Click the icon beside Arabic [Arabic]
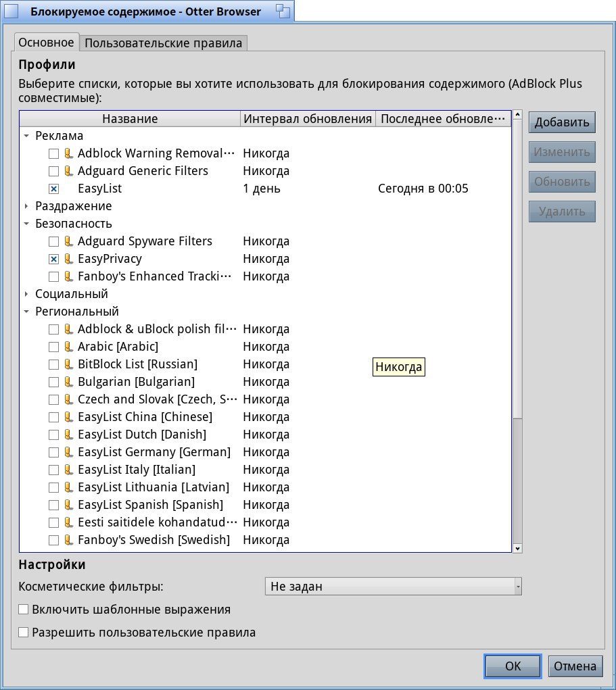The image size is (616, 690). pos(68,347)
